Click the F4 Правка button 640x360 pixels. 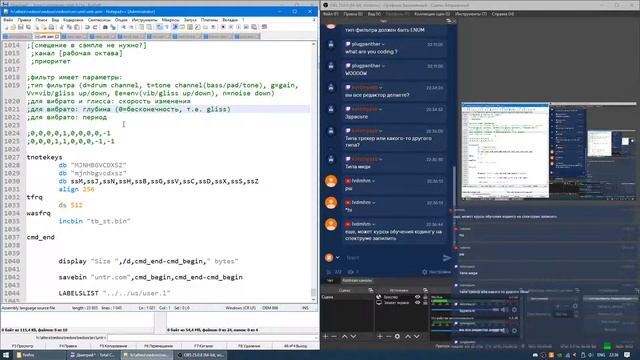click(68, 346)
